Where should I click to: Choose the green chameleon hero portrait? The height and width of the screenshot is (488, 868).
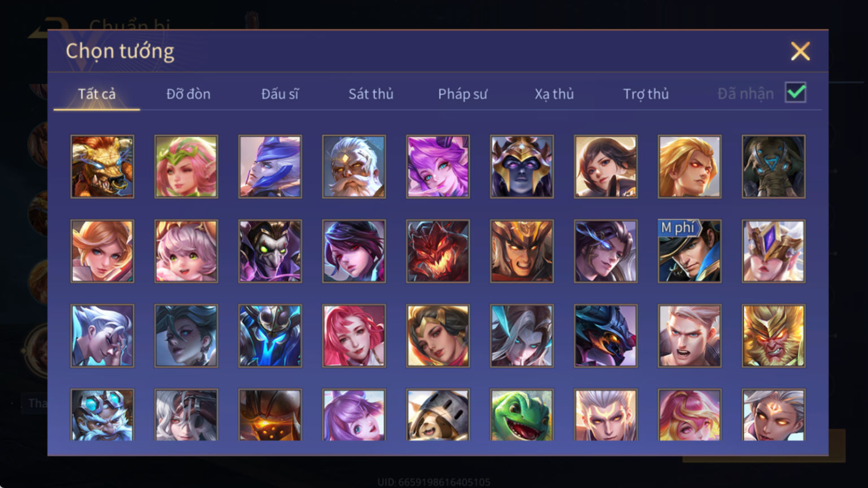pyautogui.click(x=522, y=415)
